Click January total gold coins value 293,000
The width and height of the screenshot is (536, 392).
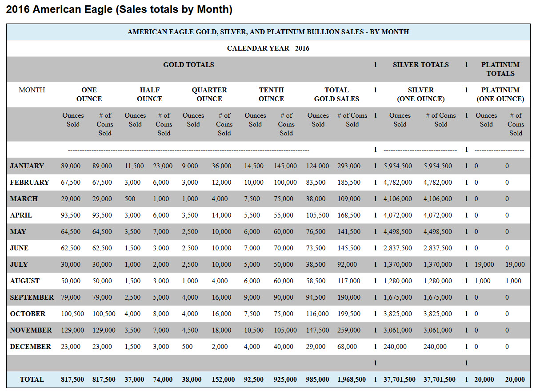pos(349,166)
